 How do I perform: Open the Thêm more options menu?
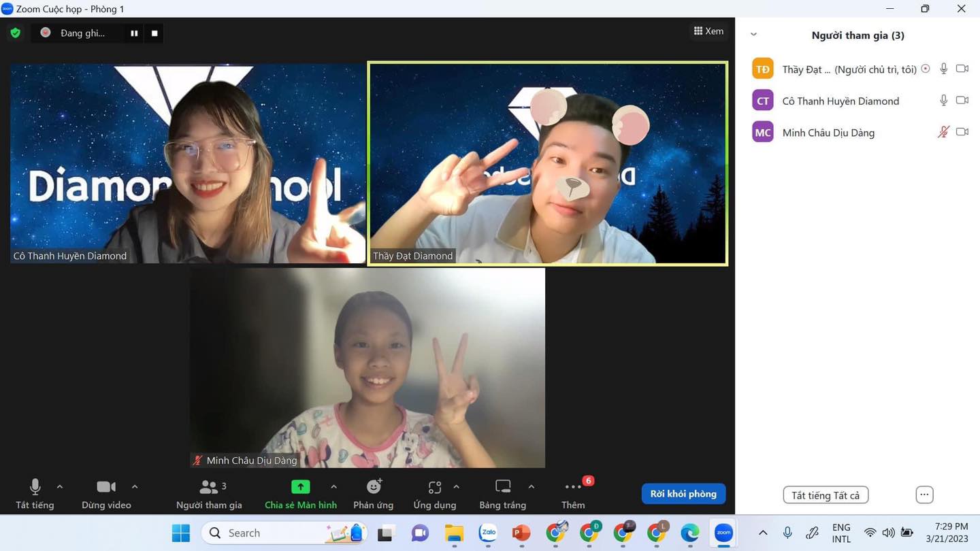click(x=573, y=493)
